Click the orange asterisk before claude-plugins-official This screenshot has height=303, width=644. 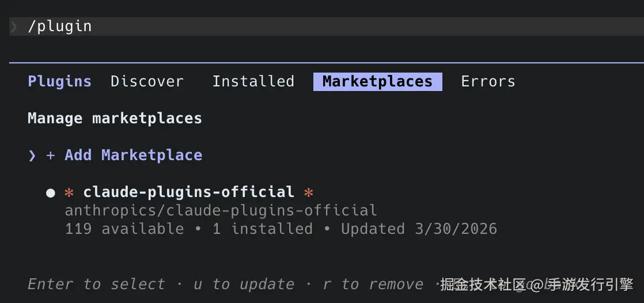coord(69,192)
